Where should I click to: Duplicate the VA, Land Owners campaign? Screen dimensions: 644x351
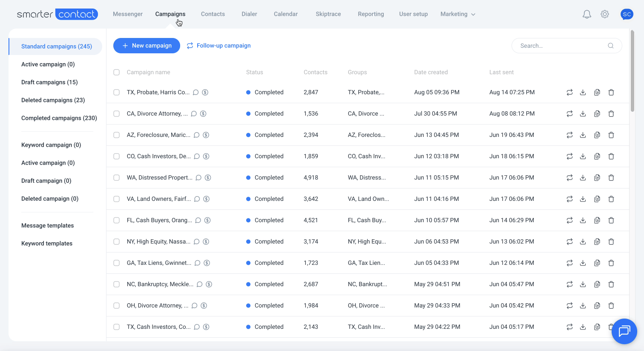coord(597,199)
